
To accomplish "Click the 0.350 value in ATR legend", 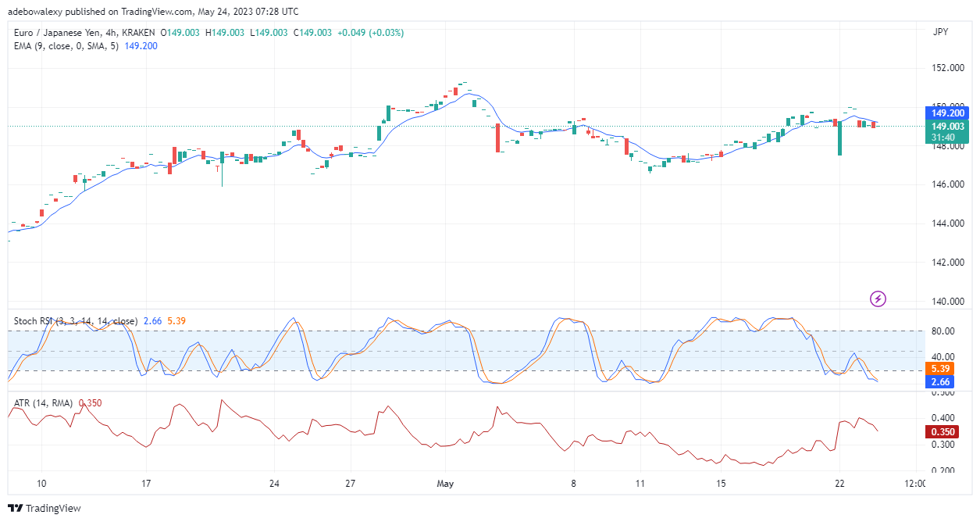I will click(x=90, y=403).
